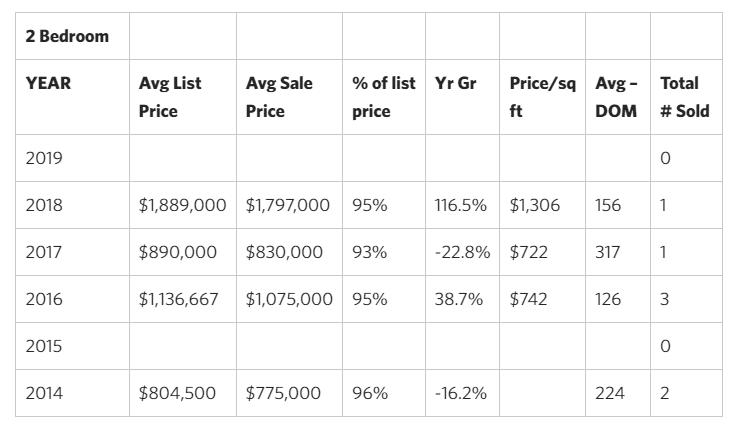This screenshot has height=432, width=736.
Task: Select the % of list price header
Action: (384, 97)
